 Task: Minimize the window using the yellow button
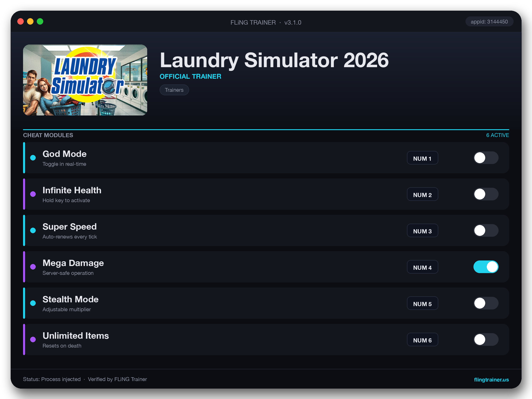(x=30, y=22)
